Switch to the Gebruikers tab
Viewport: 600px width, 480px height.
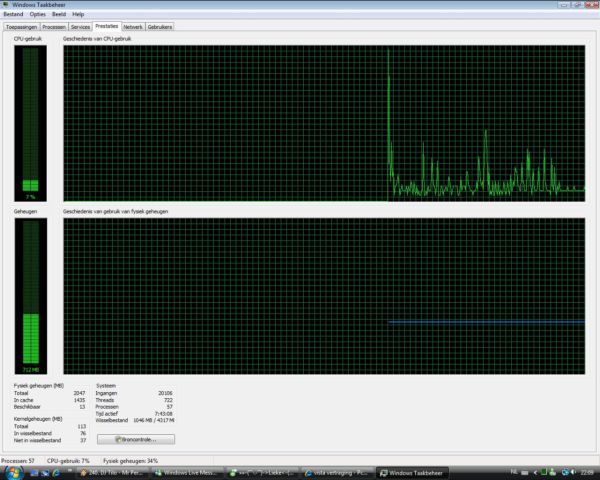(x=160, y=27)
